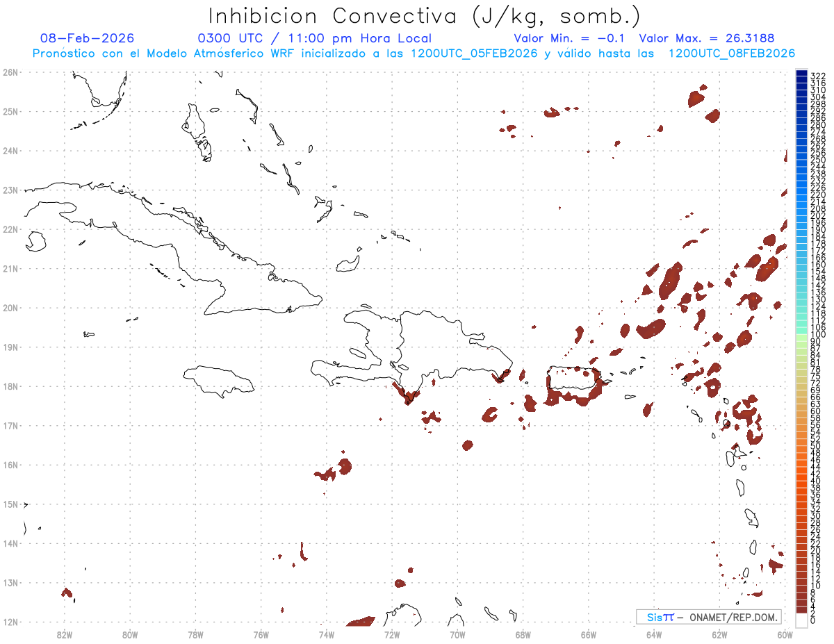The height and width of the screenshot is (644, 834).
Task: Click the 82W longitude axis label
Action: (x=65, y=634)
